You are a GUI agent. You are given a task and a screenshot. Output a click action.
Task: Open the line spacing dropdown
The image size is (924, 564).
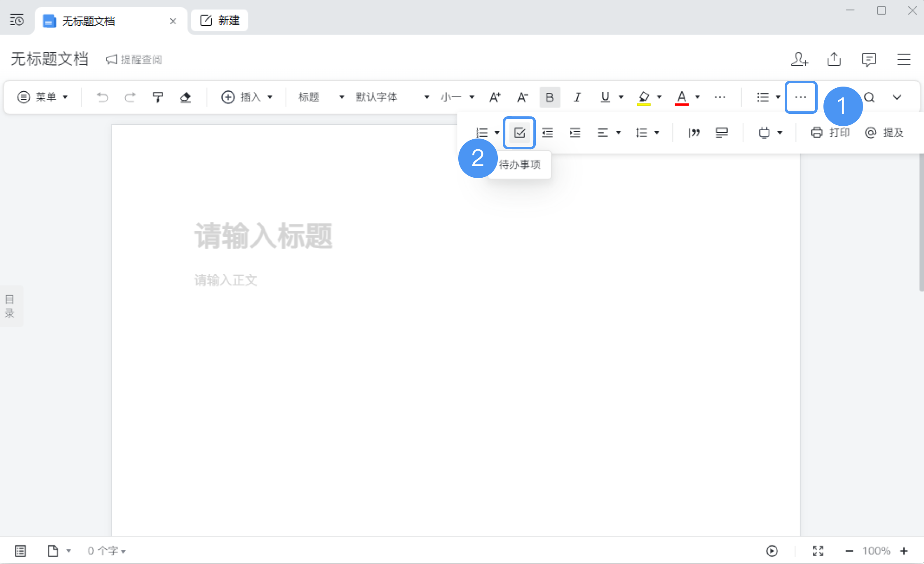click(647, 133)
